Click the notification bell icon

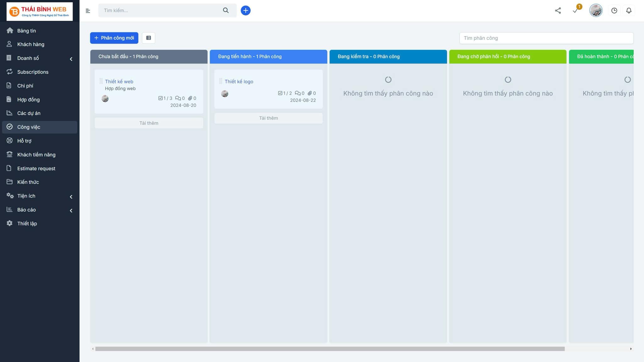(x=629, y=11)
